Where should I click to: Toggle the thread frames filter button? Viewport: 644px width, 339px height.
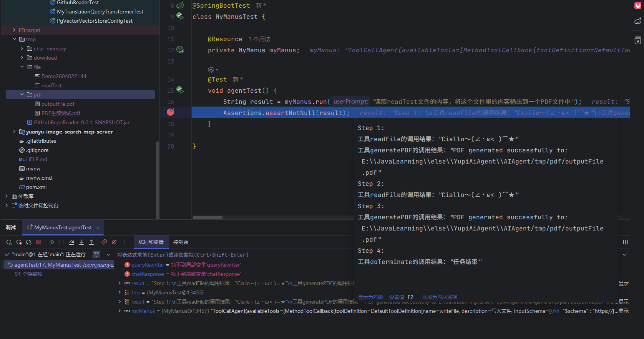click(96, 254)
